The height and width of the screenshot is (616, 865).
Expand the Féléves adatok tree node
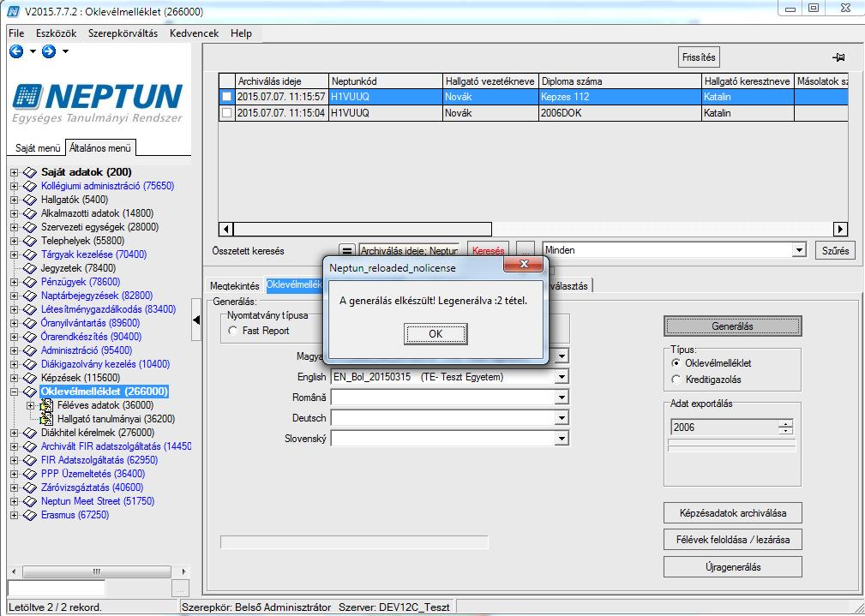click(x=31, y=405)
